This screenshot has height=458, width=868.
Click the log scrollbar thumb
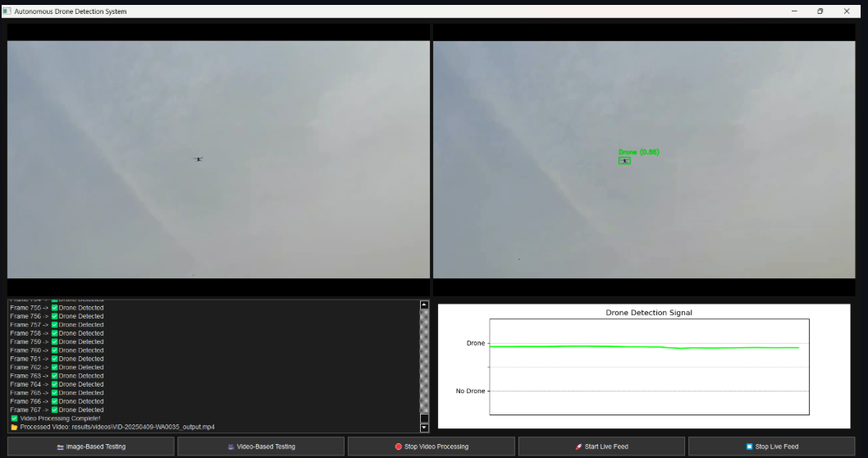coord(424,418)
